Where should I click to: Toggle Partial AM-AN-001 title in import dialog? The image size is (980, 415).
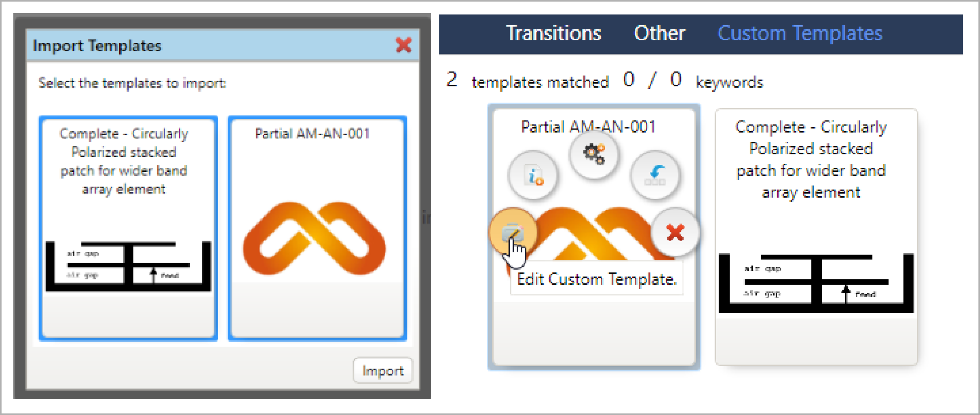coord(312,134)
